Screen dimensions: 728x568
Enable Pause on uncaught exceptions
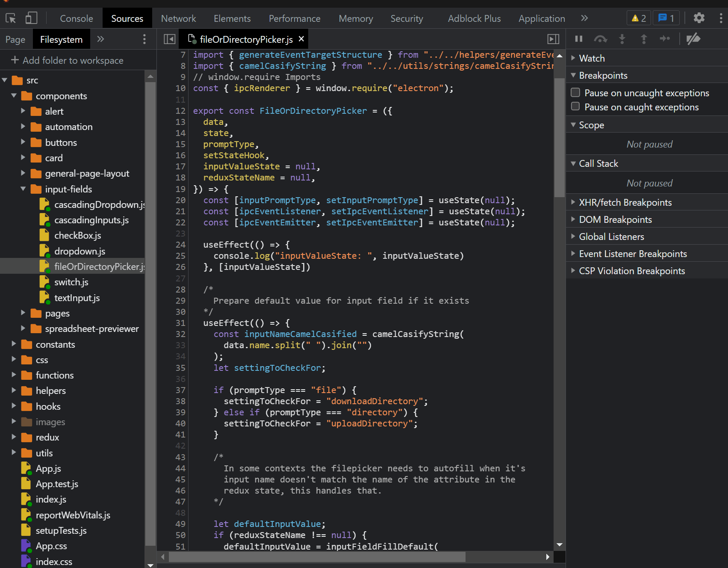click(575, 92)
